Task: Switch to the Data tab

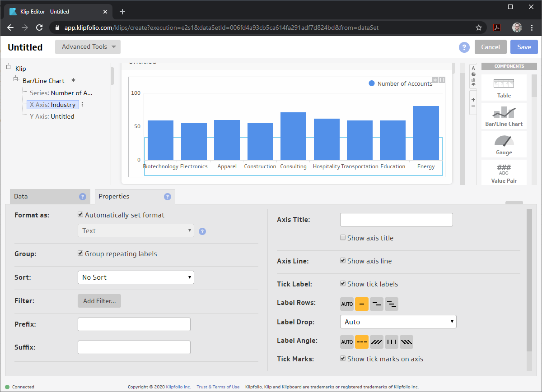Action: point(49,196)
